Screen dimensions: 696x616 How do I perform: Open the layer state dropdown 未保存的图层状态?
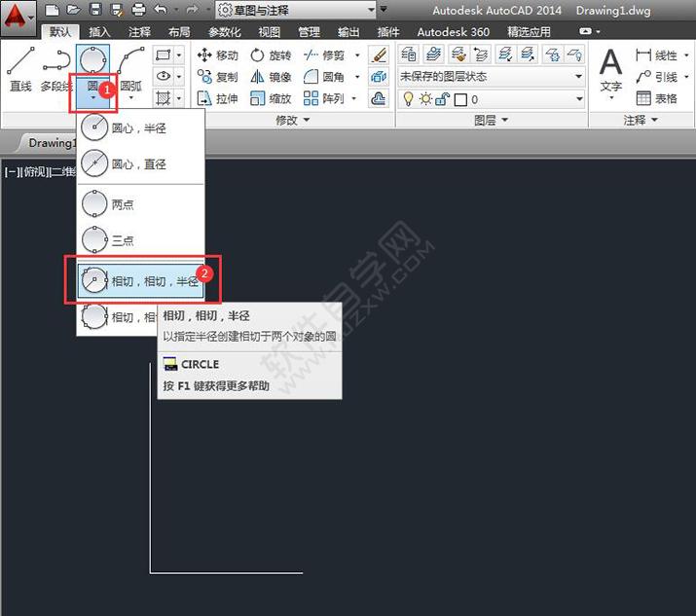(x=491, y=76)
